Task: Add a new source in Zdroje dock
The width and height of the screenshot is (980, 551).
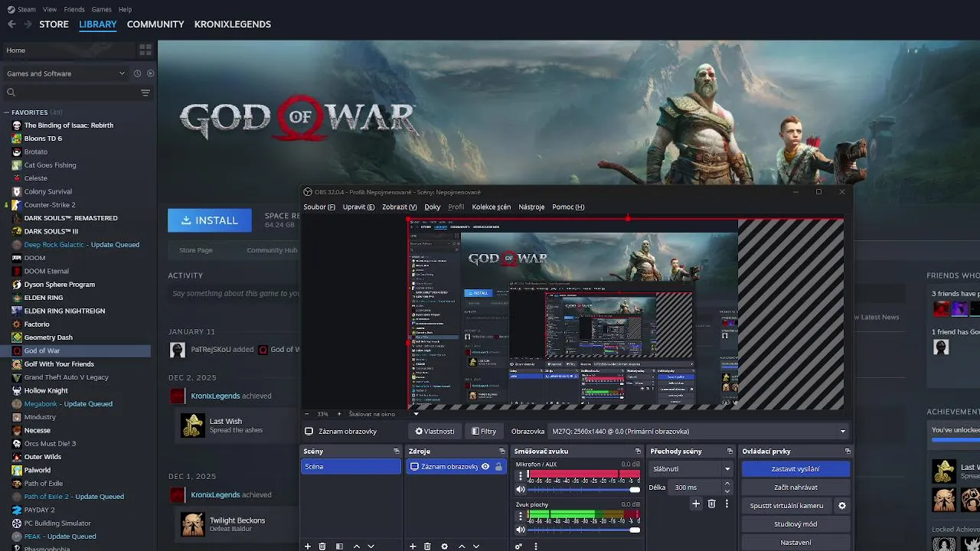Action: coord(413,546)
